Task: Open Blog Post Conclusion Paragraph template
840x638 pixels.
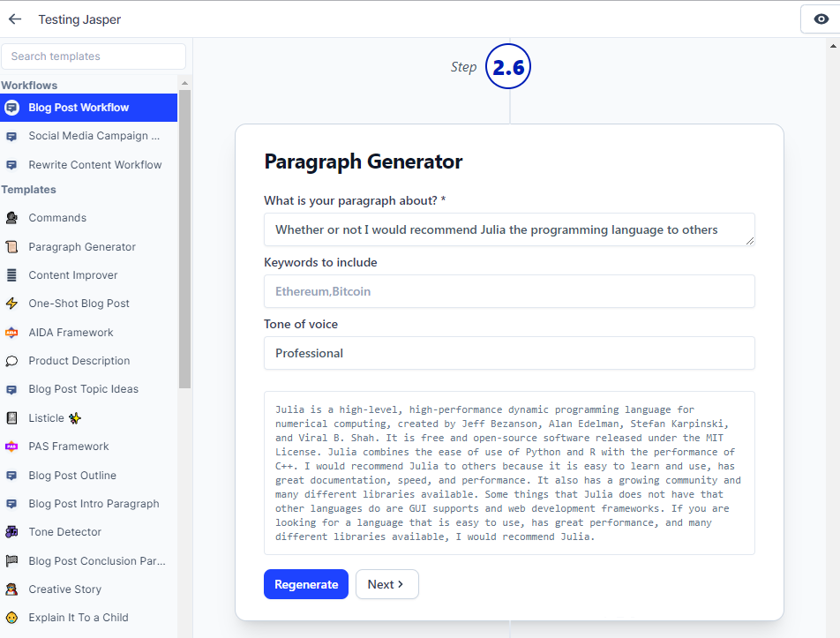Action: [x=97, y=561]
